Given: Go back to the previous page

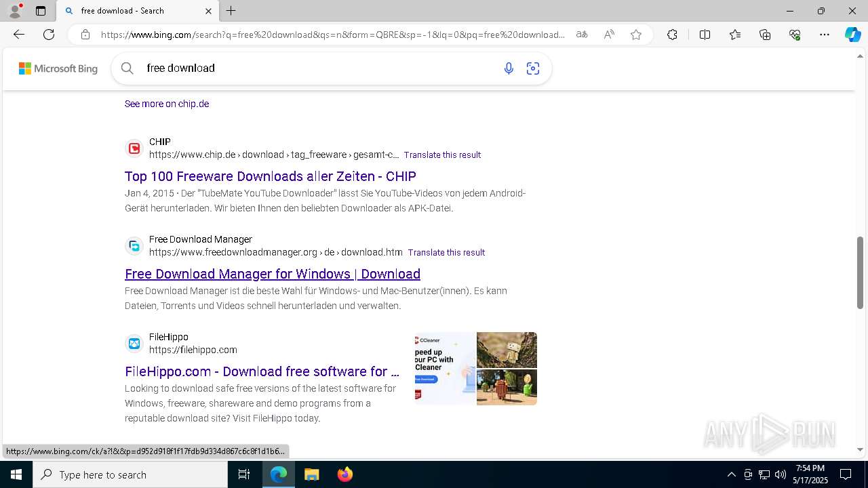Looking at the screenshot, I should click(19, 35).
